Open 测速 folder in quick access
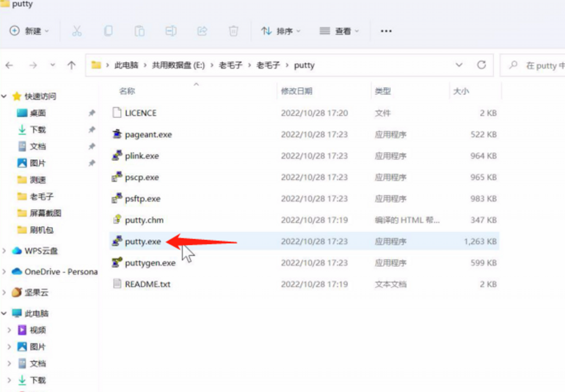565x392 pixels. click(38, 180)
